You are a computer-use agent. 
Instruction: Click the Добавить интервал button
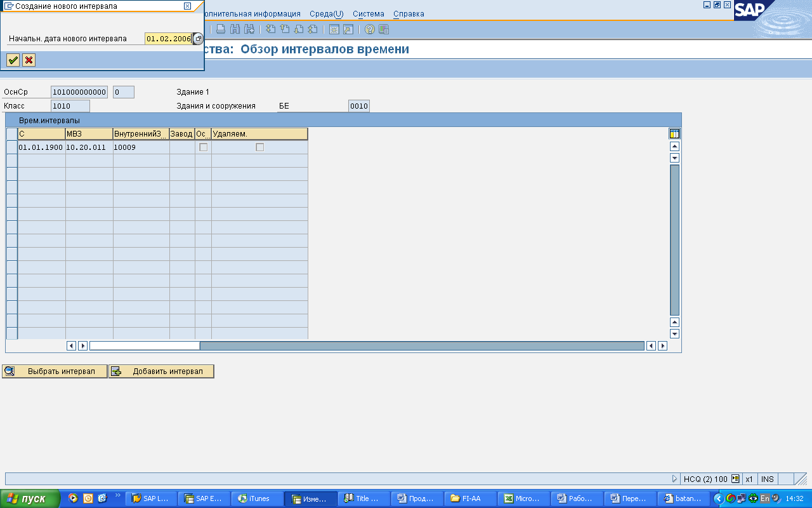click(161, 371)
